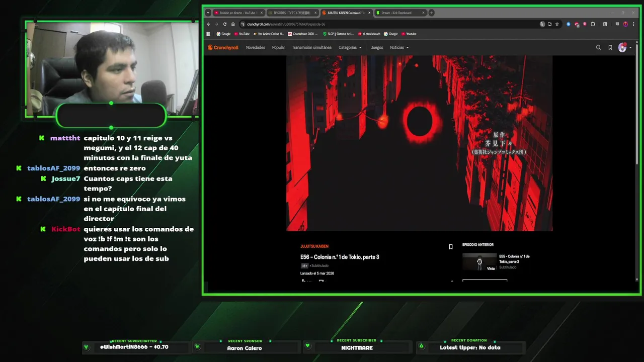Click the JUJUTSU KAISEN series link
This screenshot has height=362, width=644.
pyautogui.click(x=314, y=246)
